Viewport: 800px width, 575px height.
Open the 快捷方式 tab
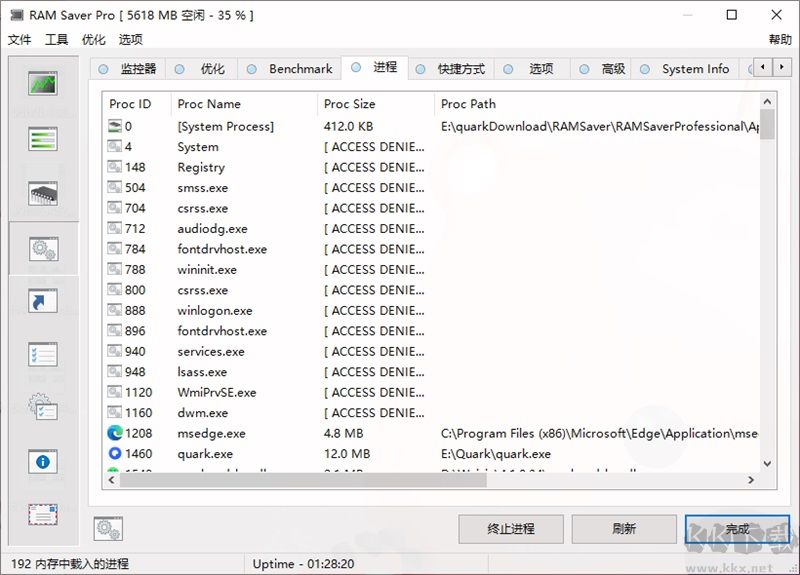point(451,69)
